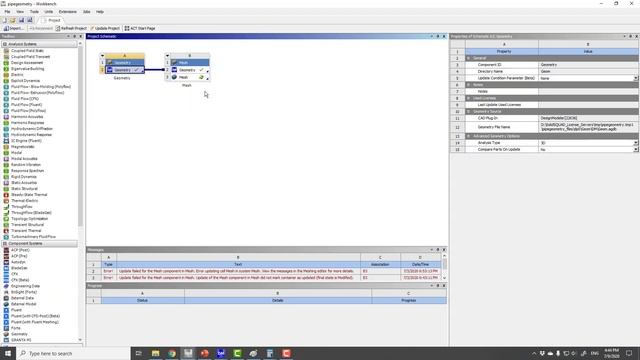Open Compare Parts On Update dropdown
This screenshot has height=360, width=640.
click(x=636, y=149)
